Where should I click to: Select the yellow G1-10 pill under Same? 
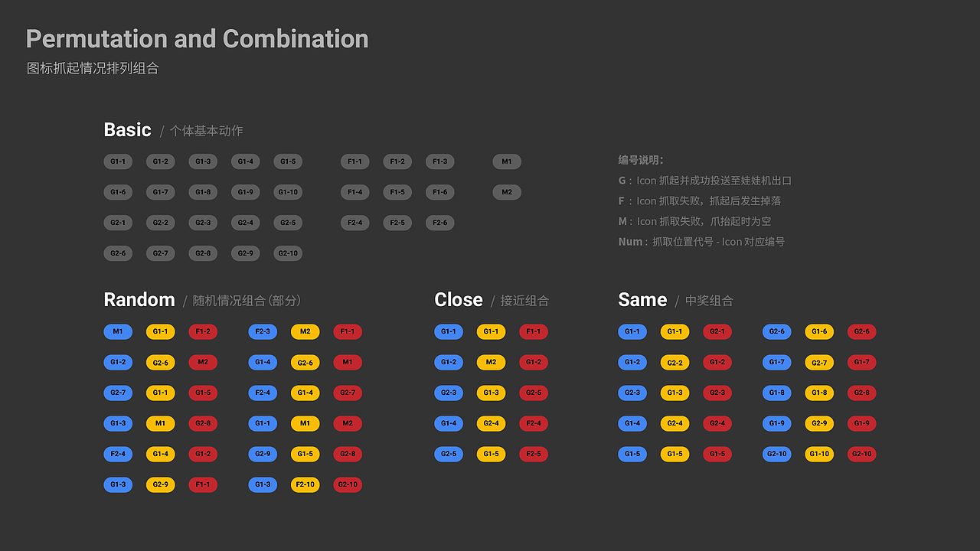tap(819, 454)
